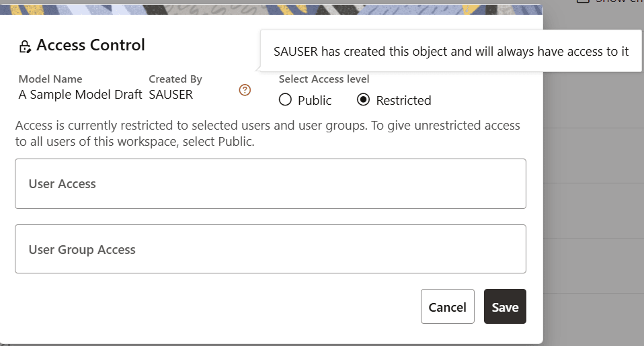Save the access control settings
This screenshot has height=346, width=644.
pos(505,307)
